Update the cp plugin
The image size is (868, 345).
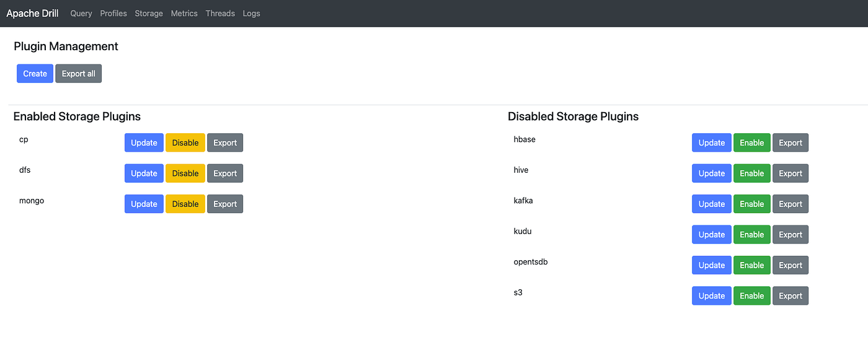[x=144, y=142]
